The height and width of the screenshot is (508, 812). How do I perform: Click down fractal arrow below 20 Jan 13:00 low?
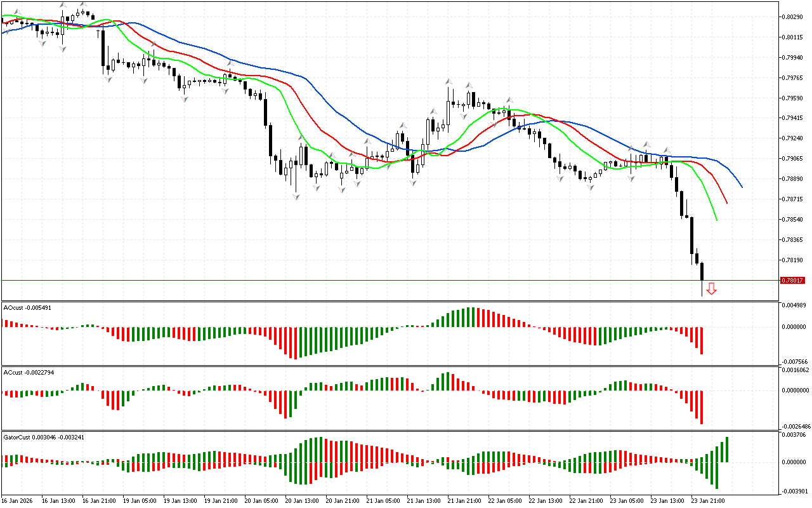click(296, 197)
